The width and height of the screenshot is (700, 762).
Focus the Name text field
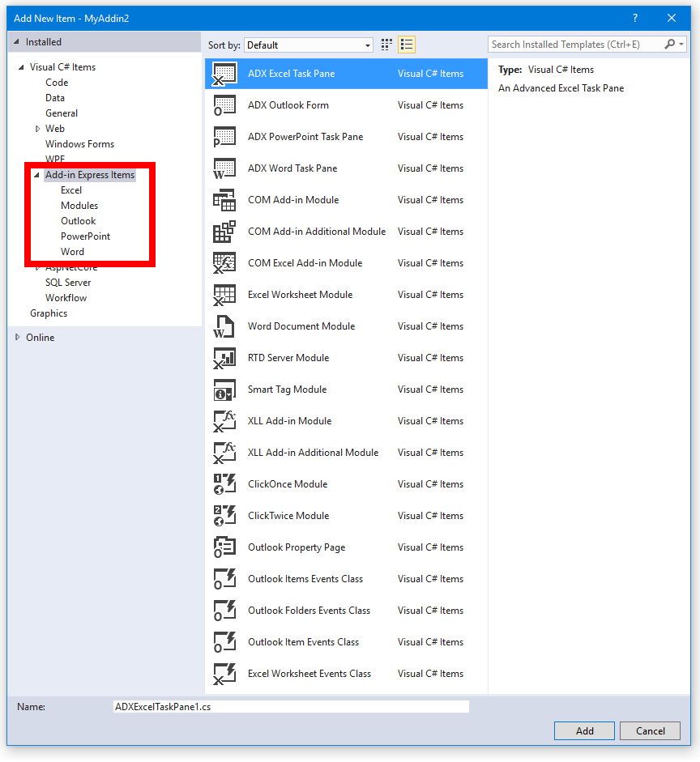[291, 707]
